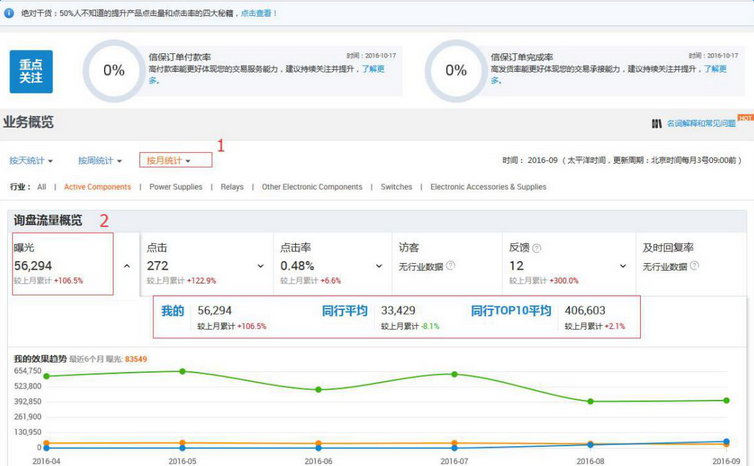Select the Switches industry filter

coord(396,187)
